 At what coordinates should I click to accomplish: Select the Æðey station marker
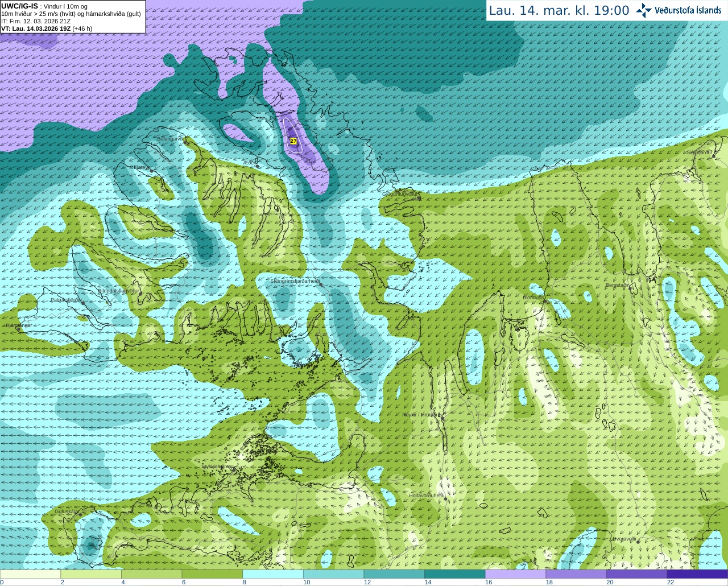point(258,166)
